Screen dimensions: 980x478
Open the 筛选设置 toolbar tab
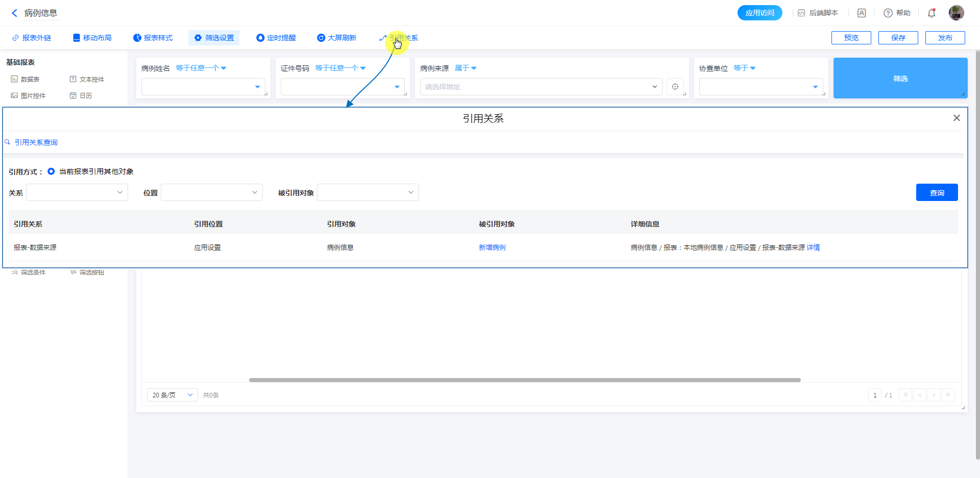click(x=214, y=38)
